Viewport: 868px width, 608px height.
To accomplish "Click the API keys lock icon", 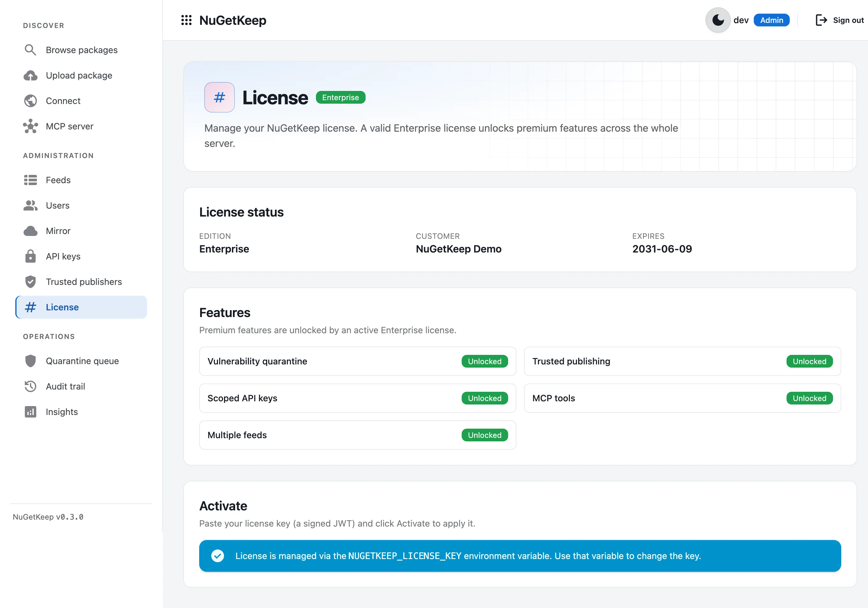I will (30, 256).
